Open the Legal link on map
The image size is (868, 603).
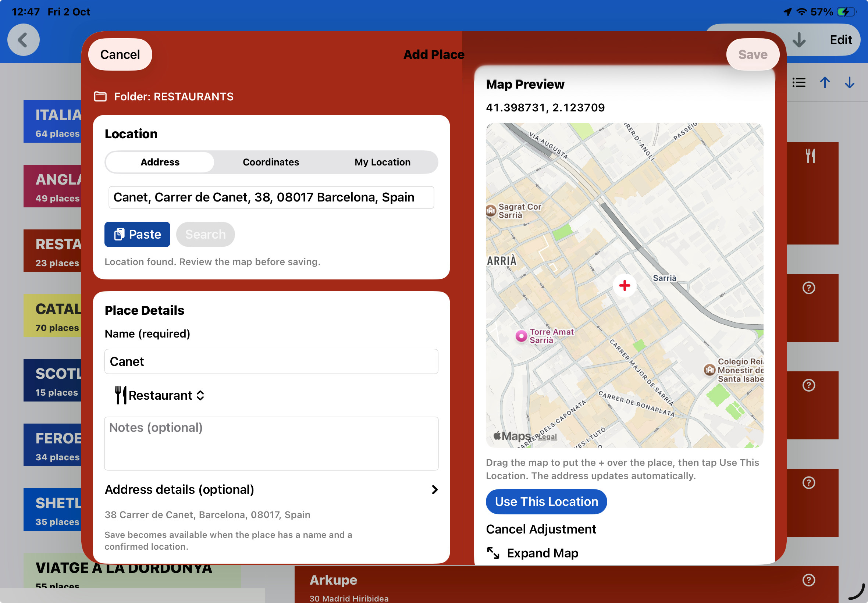(547, 437)
